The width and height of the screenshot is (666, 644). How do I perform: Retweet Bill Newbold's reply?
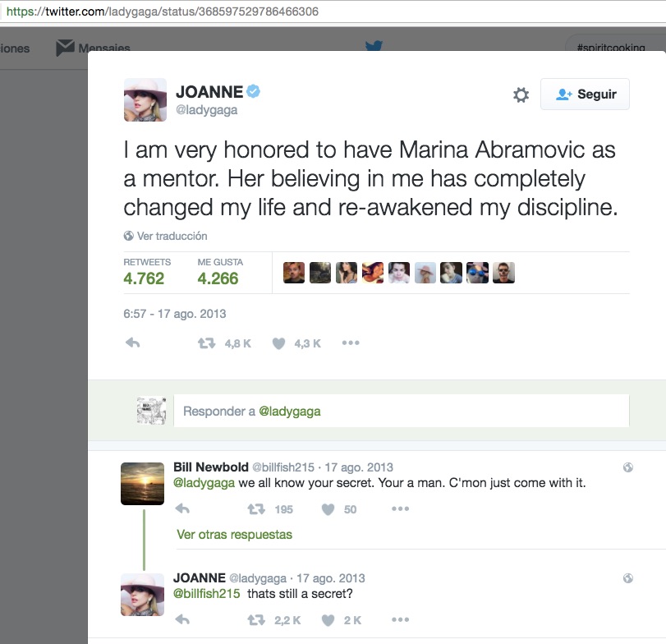pos(255,509)
